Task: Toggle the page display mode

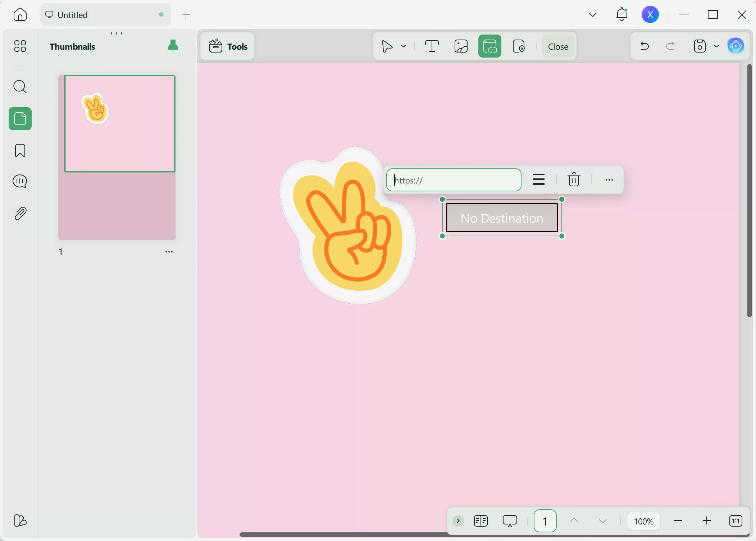Action: pyautogui.click(x=481, y=521)
